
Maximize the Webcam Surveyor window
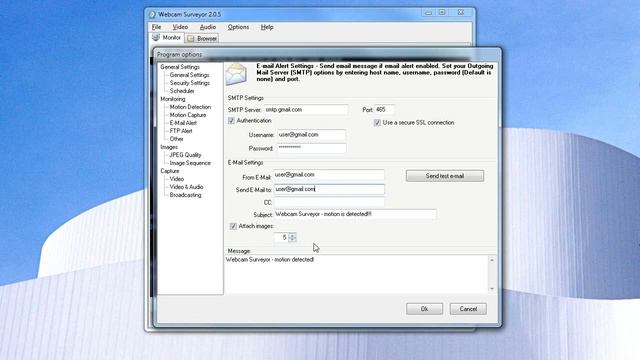tap(442, 13)
